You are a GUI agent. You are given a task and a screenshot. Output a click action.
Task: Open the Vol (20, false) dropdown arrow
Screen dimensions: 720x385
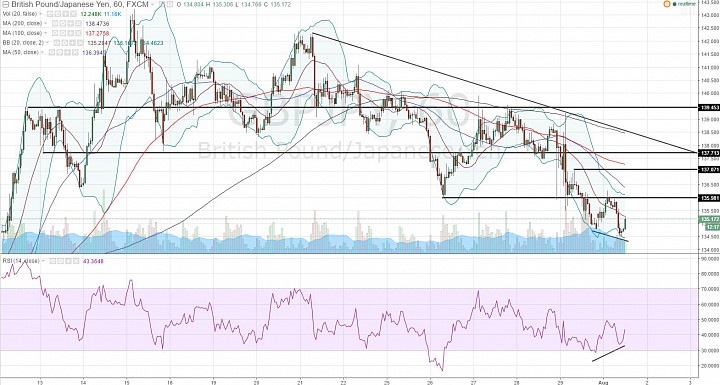(x=40, y=14)
